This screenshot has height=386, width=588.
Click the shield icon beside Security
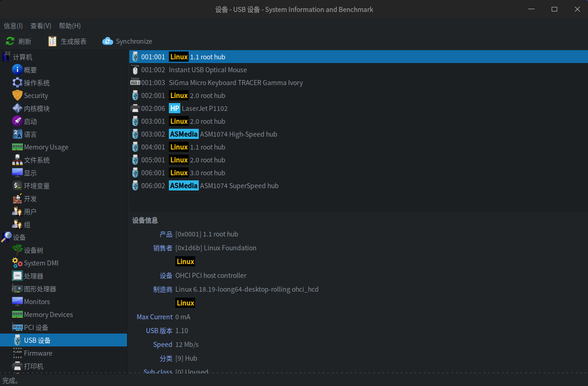tap(17, 95)
